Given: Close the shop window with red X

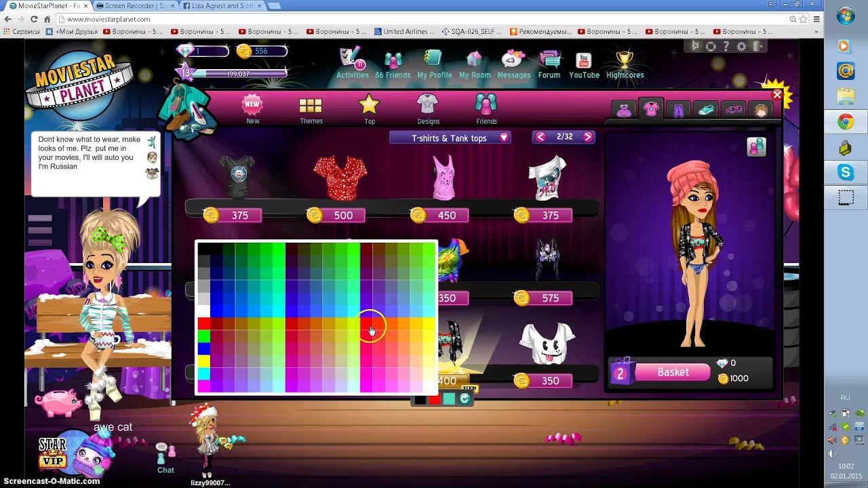Looking at the screenshot, I should pos(777,95).
